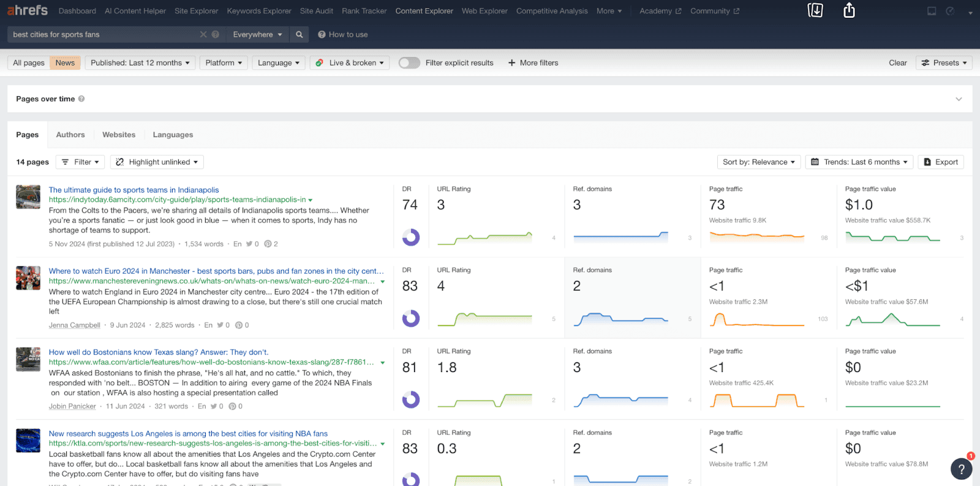The image size is (980, 486).
Task: Click Twitter share count on Indianapolis article
Action: coord(252,244)
